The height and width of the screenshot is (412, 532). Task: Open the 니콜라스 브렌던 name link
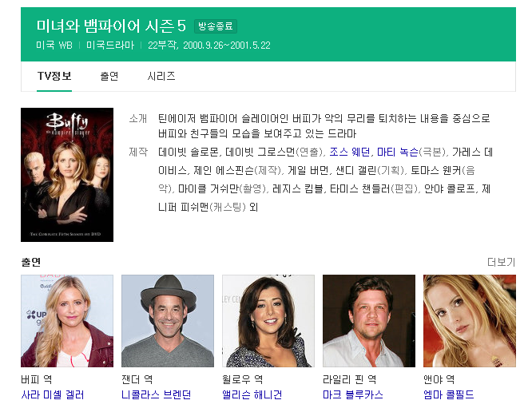156,394
